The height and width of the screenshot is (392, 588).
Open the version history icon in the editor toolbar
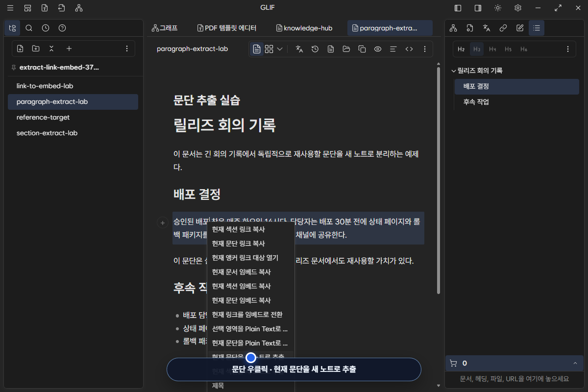click(315, 49)
